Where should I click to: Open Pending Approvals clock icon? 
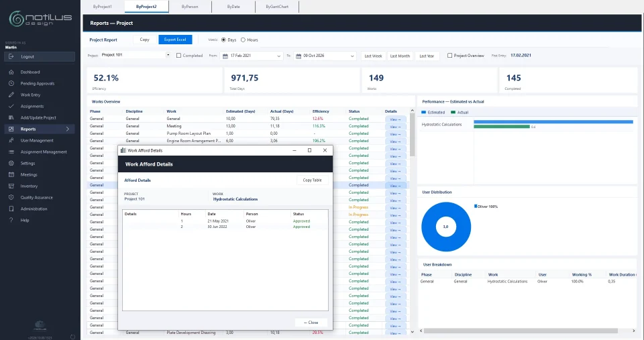(x=11, y=83)
